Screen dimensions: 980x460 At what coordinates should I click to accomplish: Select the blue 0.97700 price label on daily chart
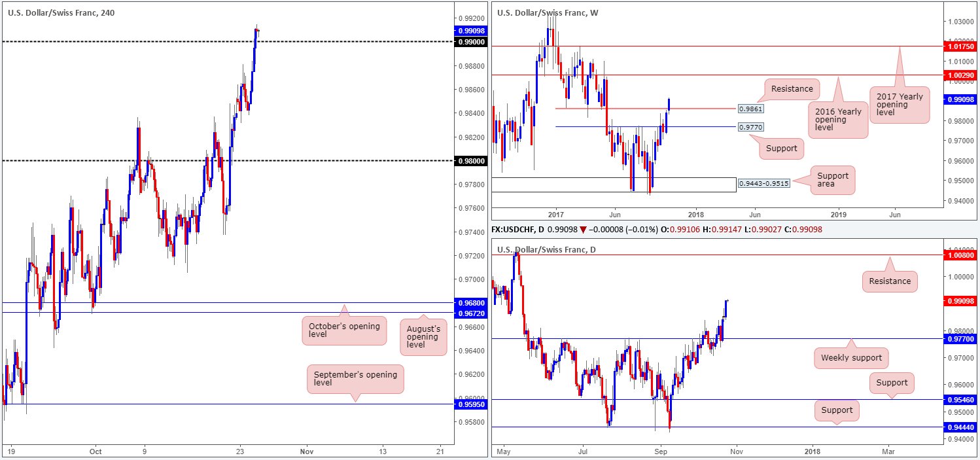(960, 338)
